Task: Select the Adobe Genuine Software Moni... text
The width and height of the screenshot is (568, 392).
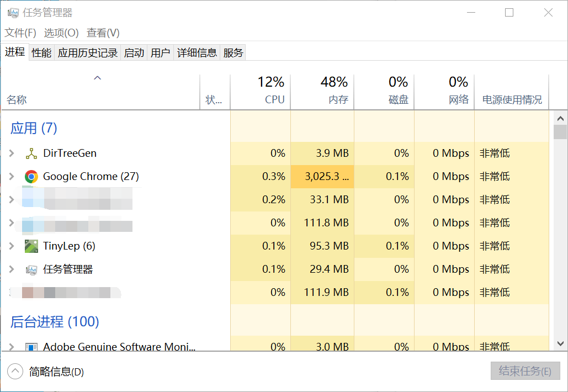Action: [120, 347]
